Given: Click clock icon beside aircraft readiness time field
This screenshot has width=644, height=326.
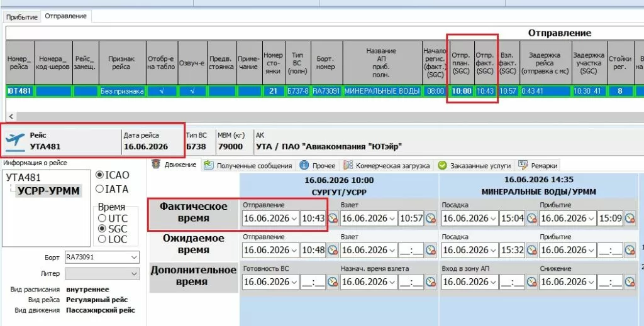Looking at the screenshot, I should click(332, 281).
